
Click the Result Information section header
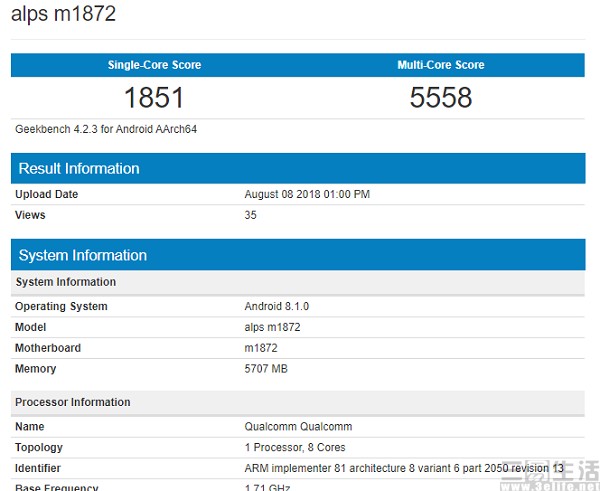point(79,168)
